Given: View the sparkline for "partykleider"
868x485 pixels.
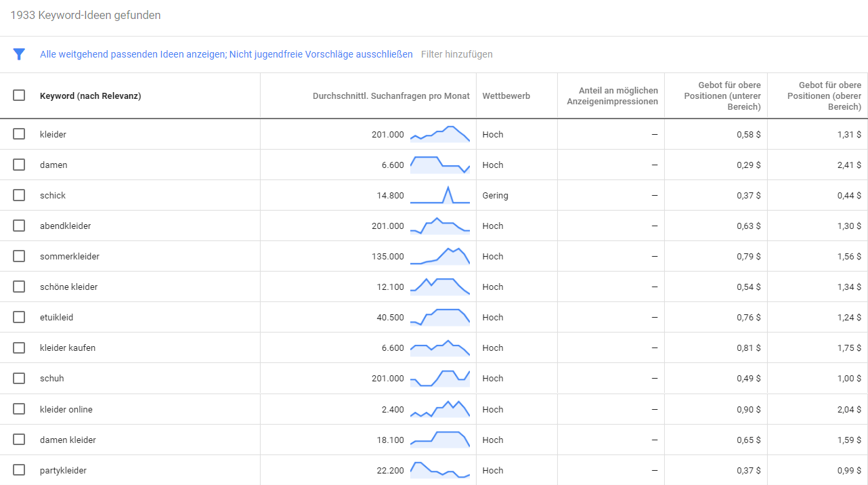Looking at the screenshot, I should (x=441, y=469).
